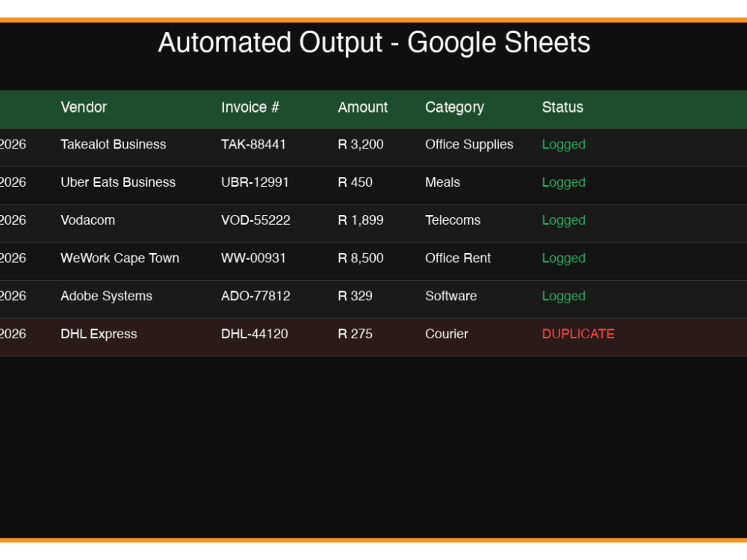Click the amount R 450
The width and height of the screenshot is (747, 560).
(355, 182)
